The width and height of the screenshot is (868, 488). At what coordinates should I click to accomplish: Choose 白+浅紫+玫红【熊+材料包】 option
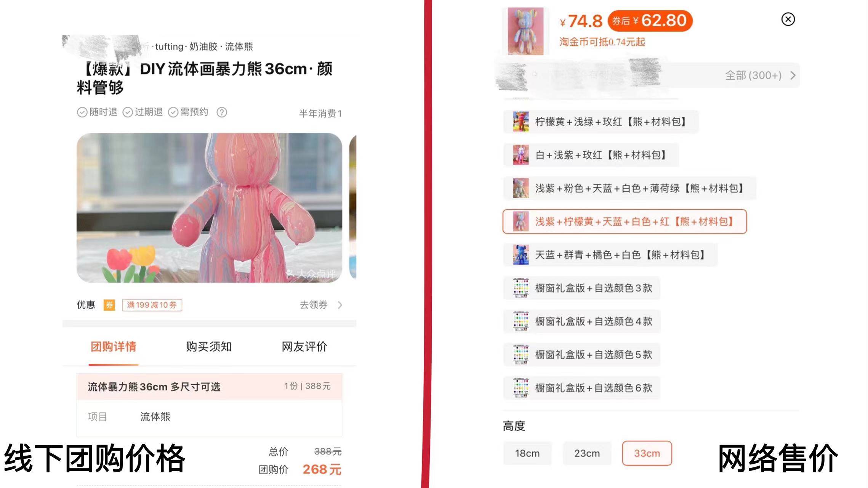(x=591, y=155)
